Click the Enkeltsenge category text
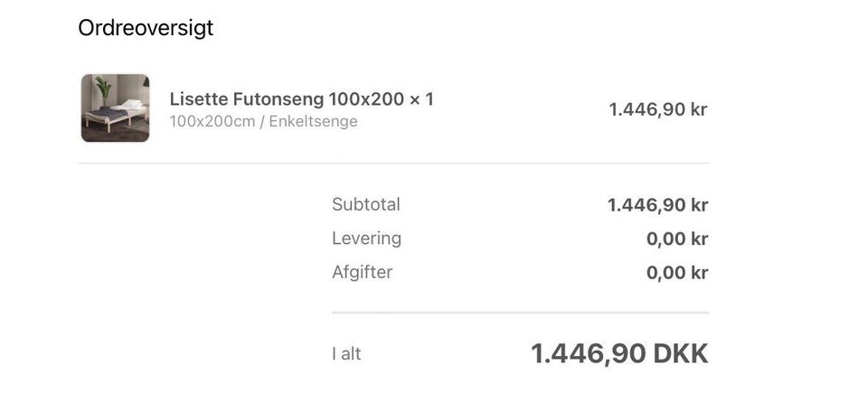 [x=313, y=121]
